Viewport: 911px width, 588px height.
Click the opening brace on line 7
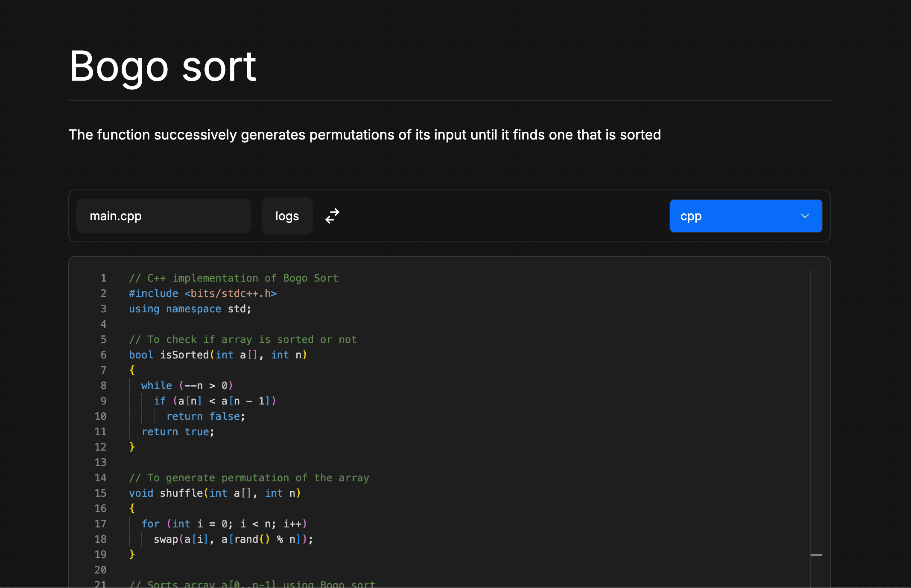point(132,370)
